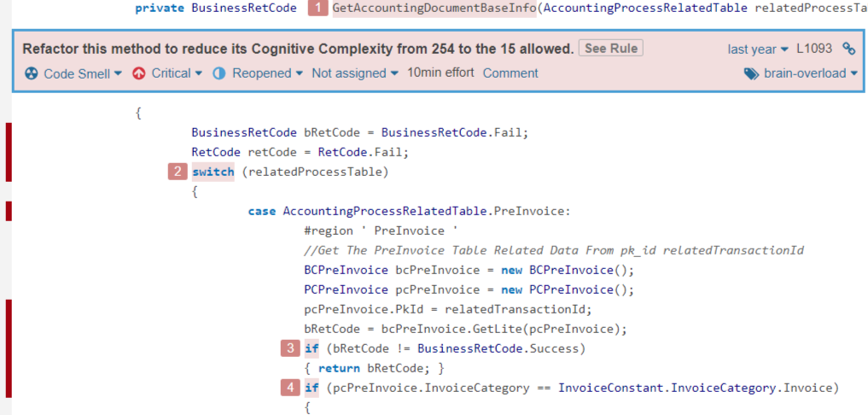Copy issue permalink via chain icon
The image size is (868, 415).
(x=848, y=49)
